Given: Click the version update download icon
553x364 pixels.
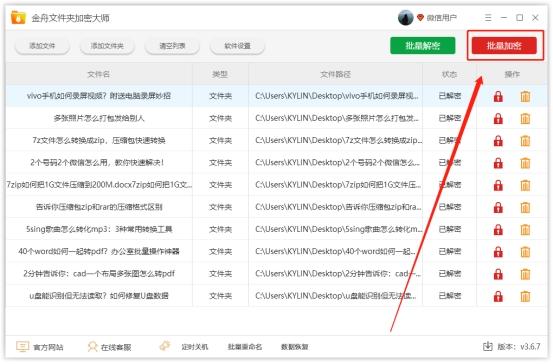Looking at the screenshot, I should coord(487,346).
